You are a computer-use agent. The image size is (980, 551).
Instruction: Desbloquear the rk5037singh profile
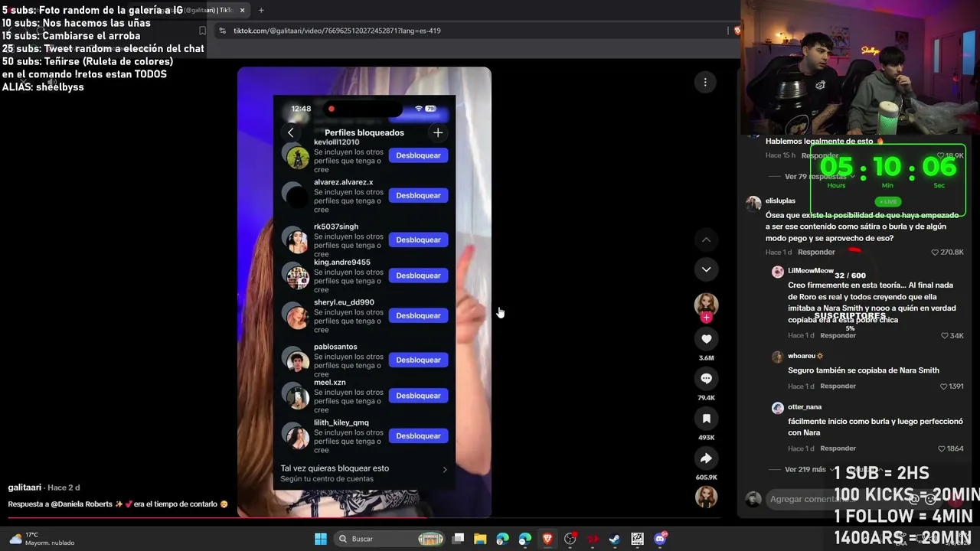click(418, 240)
